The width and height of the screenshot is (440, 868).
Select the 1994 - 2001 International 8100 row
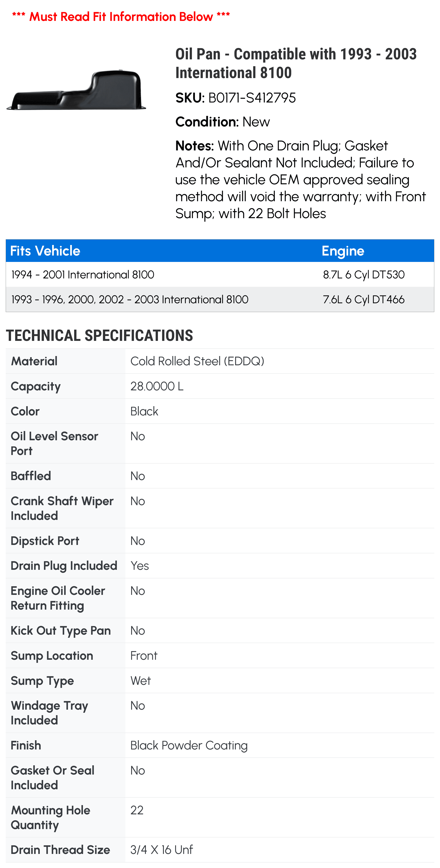point(220,274)
